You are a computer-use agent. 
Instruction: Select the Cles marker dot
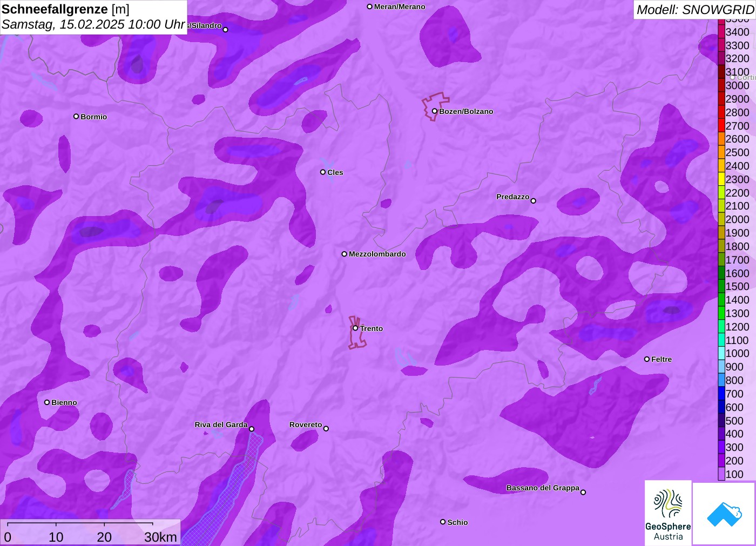click(323, 172)
